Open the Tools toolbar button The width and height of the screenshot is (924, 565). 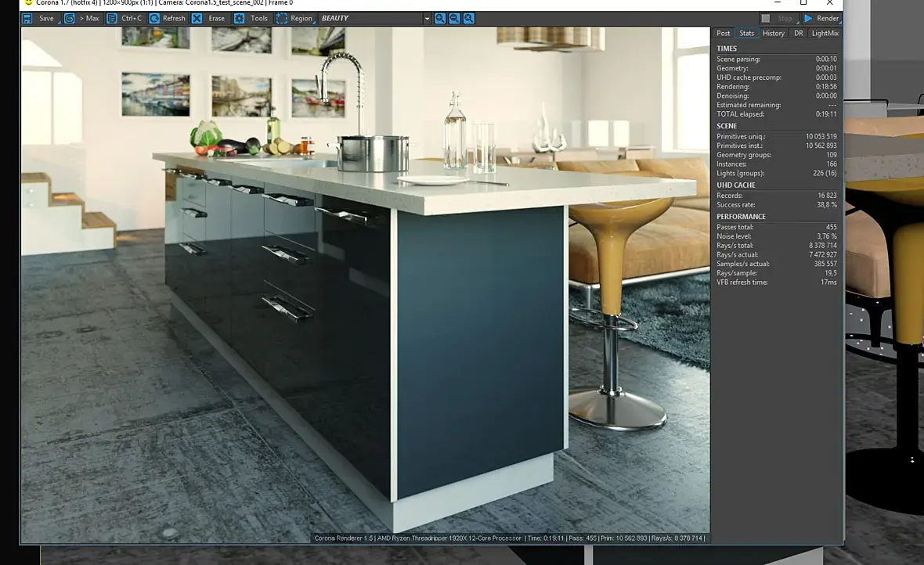coord(251,18)
